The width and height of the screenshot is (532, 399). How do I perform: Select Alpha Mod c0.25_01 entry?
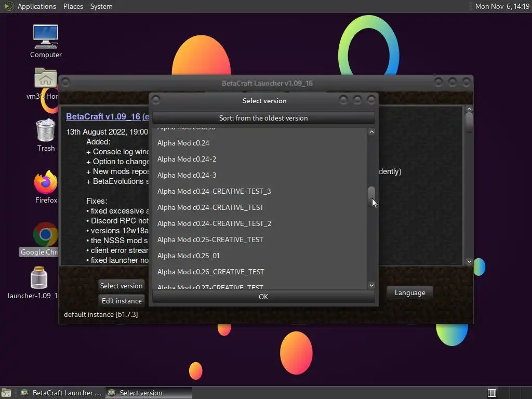(x=260, y=256)
